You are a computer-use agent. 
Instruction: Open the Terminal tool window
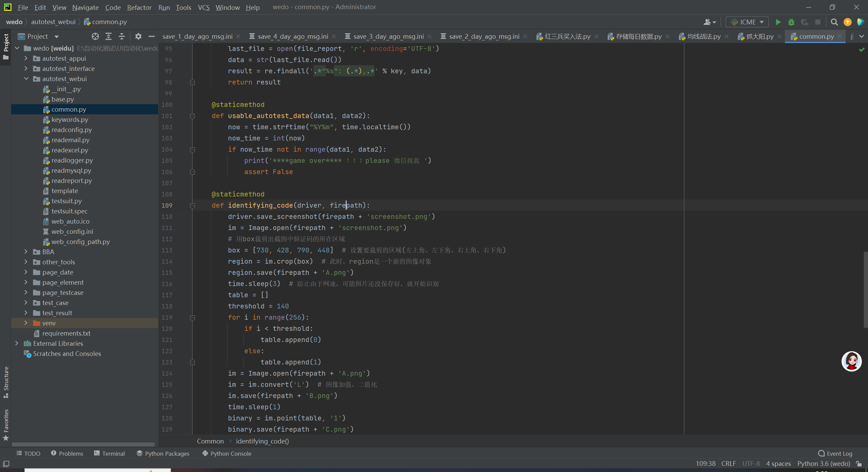tap(109, 454)
